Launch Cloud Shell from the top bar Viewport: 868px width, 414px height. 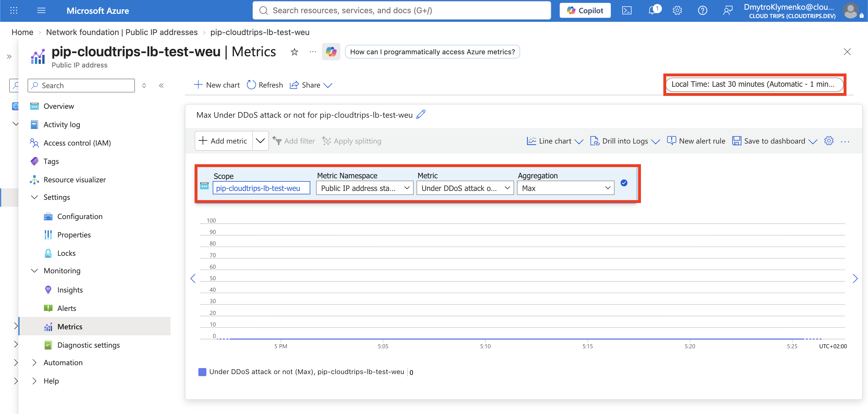626,10
